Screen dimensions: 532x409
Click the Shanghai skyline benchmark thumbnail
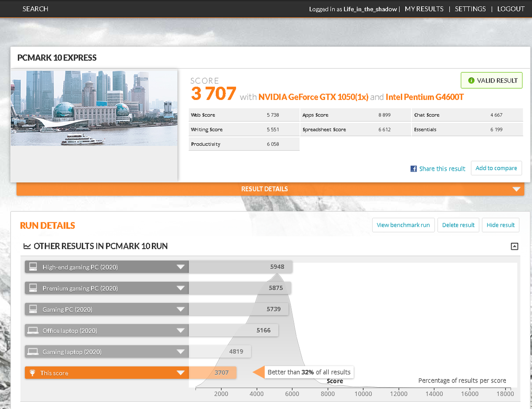pyautogui.click(x=94, y=108)
